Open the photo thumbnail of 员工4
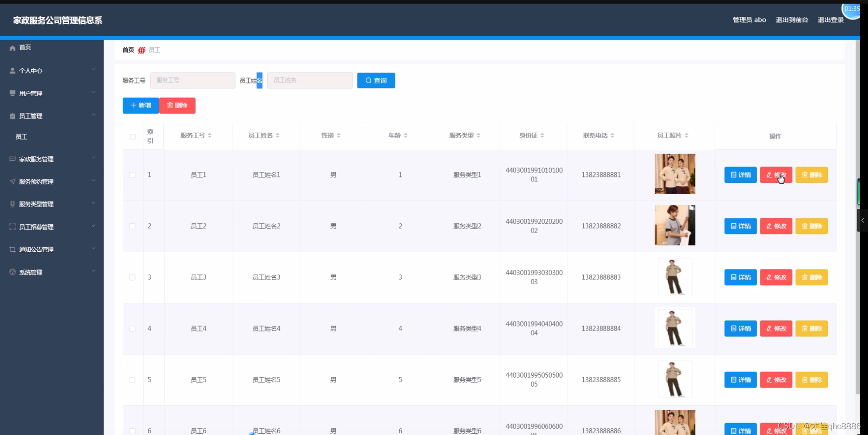Image resolution: width=868 pixels, height=435 pixels. point(675,328)
